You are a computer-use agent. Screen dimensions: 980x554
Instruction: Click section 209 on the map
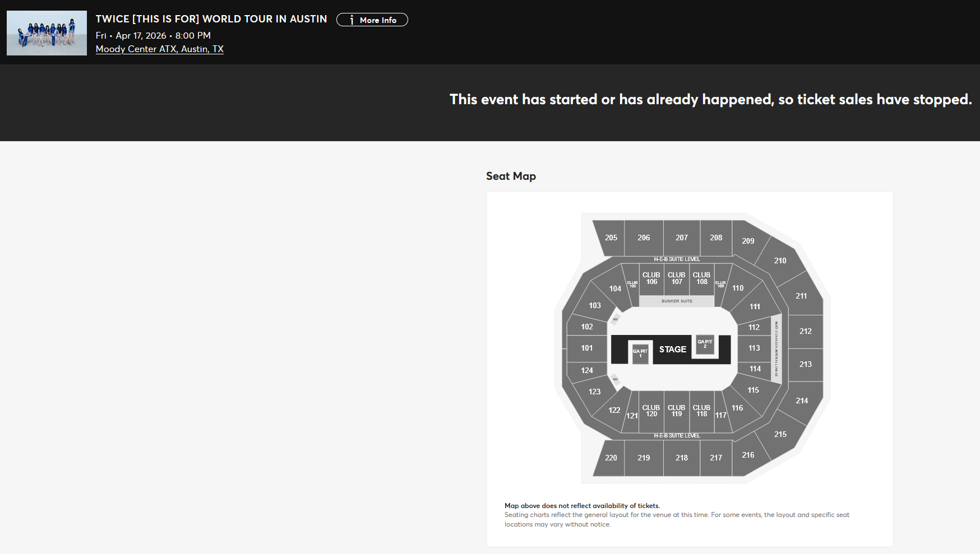[x=748, y=241]
